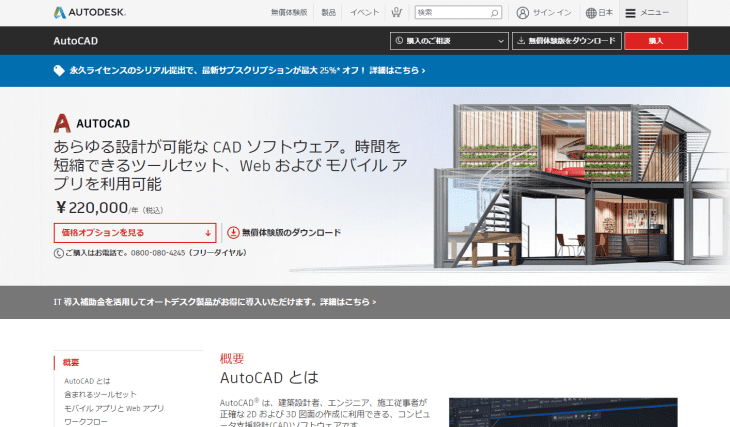Expand 価格オプションを見る arrow

(208, 233)
